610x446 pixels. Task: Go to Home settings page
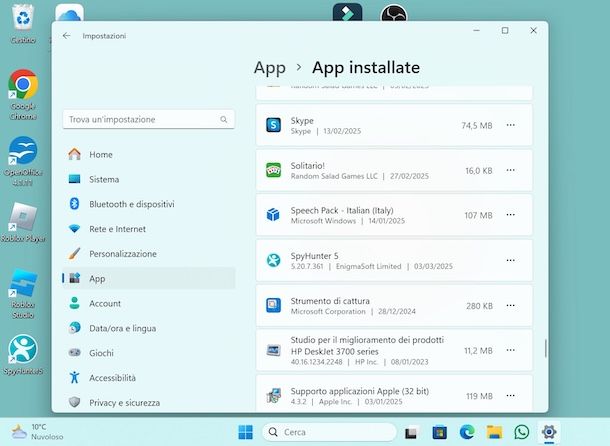coord(149,155)
